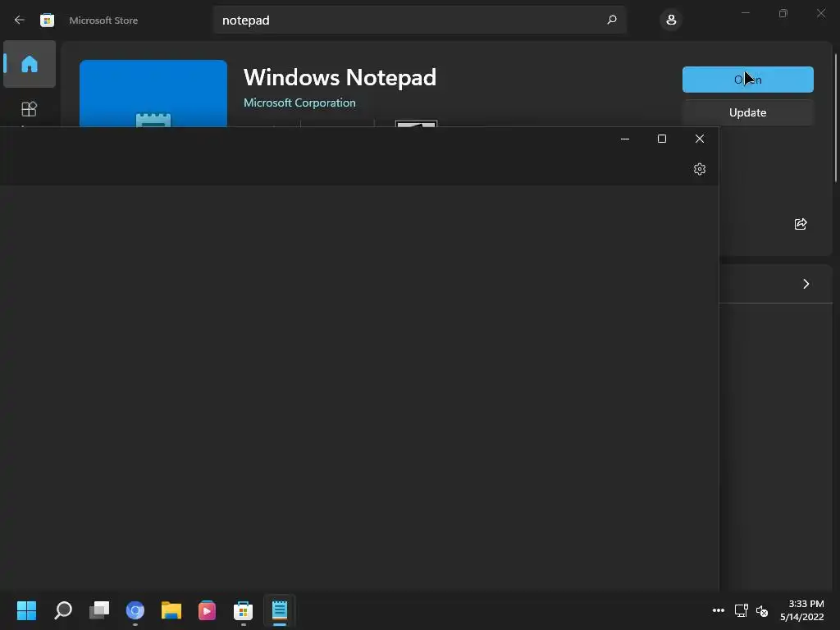Minimize the Microsoft Store window
Screen dimensions: 840x630
coord(745,13)
